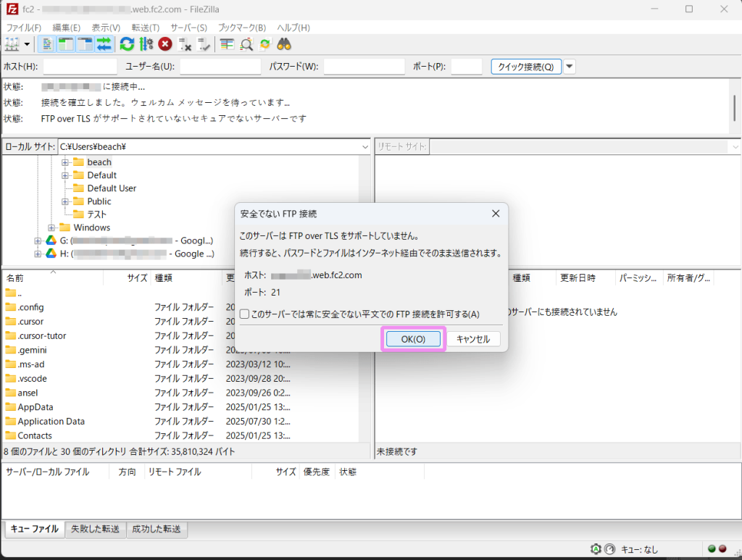Viewport: 742px width, 560px height.
Task: Expand the G: drive node
Action: click(x=38, y=241)
